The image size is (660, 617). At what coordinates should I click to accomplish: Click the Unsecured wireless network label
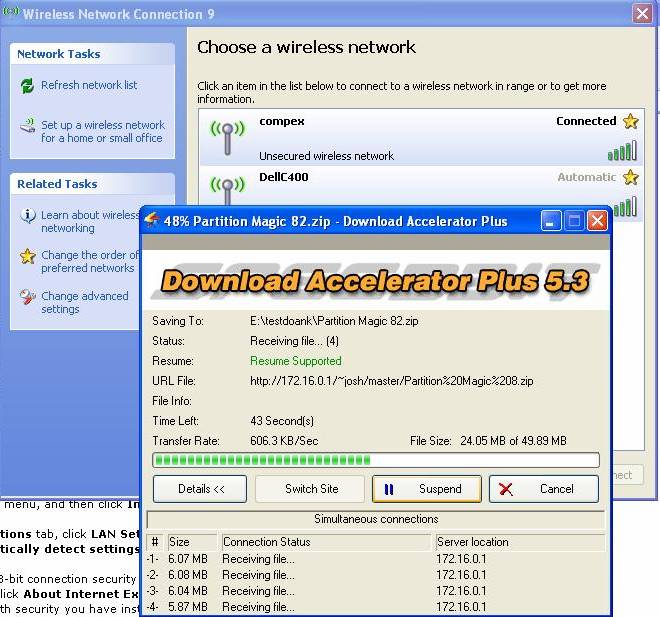pos(326,156)
